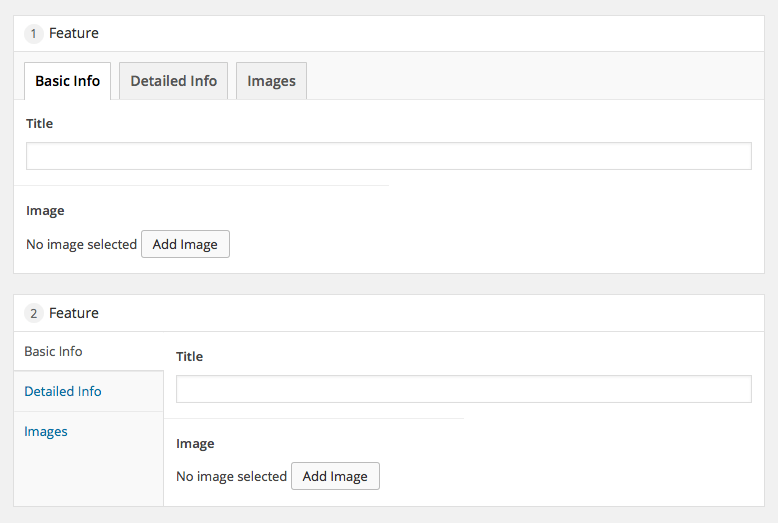Viewport: 778px width, 523px height.
Task: Select the second Feature row header label
Action: click(74, 313)
